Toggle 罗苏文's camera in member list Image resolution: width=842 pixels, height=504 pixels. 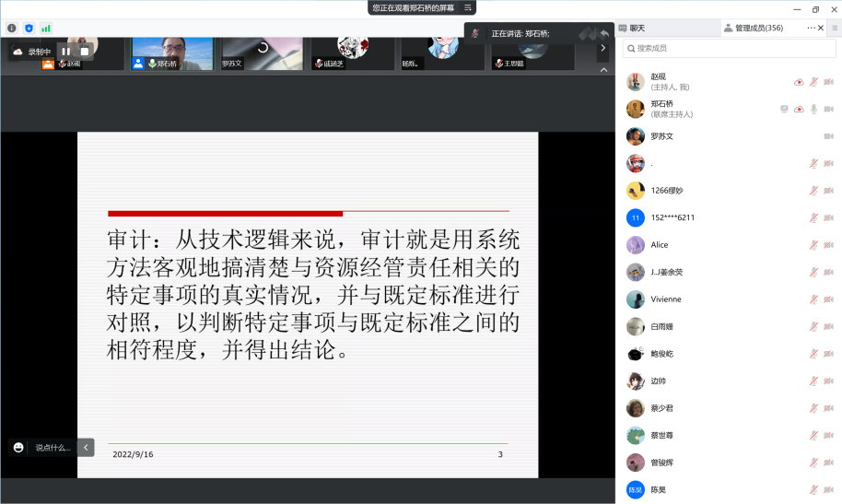pyautogui.click(x=828, y=136)
